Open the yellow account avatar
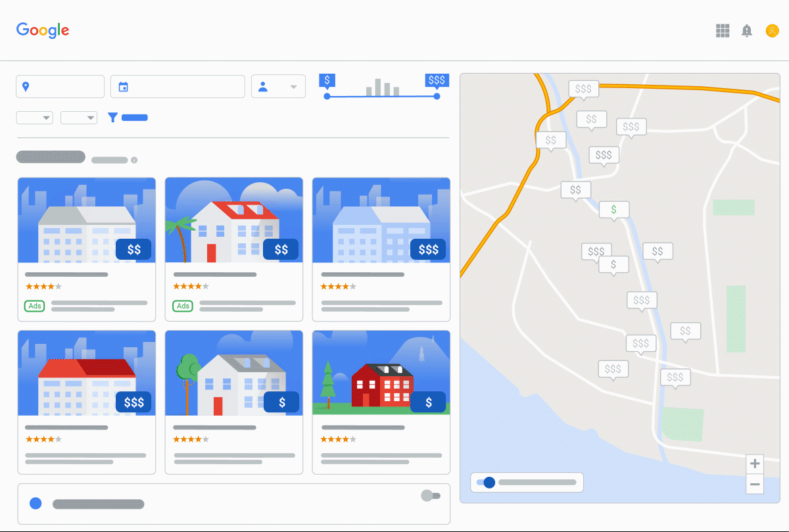The image size is (789, 532). click(x=772, y=31)
